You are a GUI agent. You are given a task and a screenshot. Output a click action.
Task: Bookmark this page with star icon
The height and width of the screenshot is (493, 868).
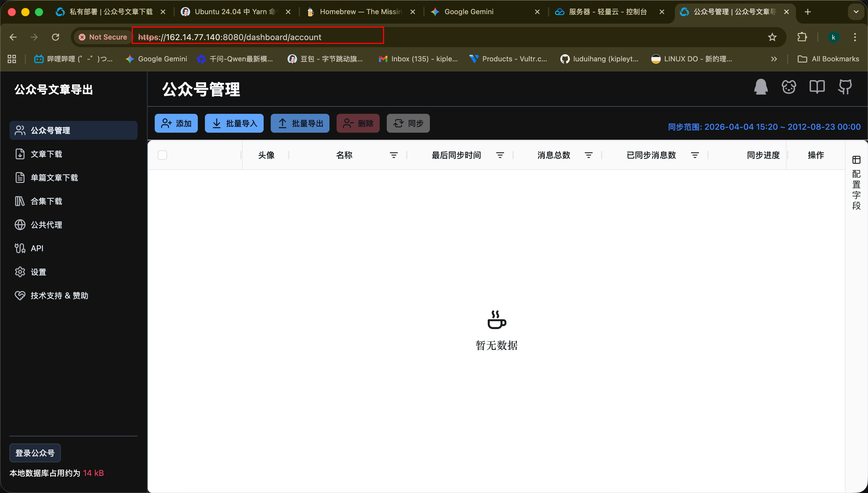click(772, 37)
